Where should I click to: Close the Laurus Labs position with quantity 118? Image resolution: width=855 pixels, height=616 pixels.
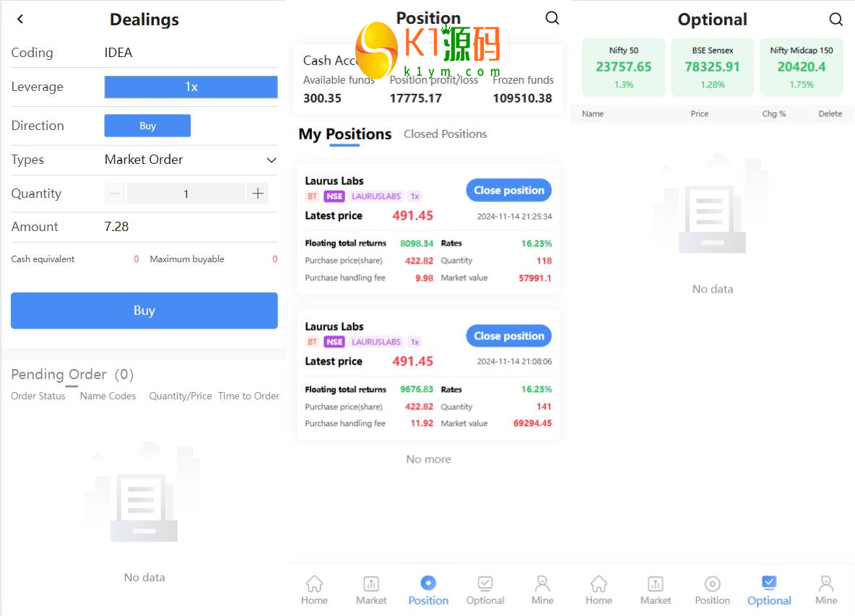[509, 190]
